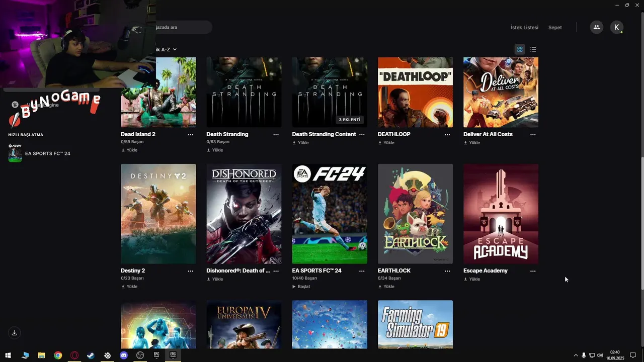Click the Escape Academy title text
The width and height of the screenshot is (644, 362).
click(485, 270)
